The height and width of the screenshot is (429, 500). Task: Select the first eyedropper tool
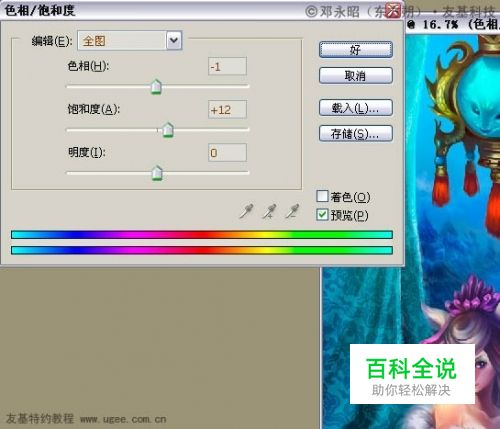point(246,211)
